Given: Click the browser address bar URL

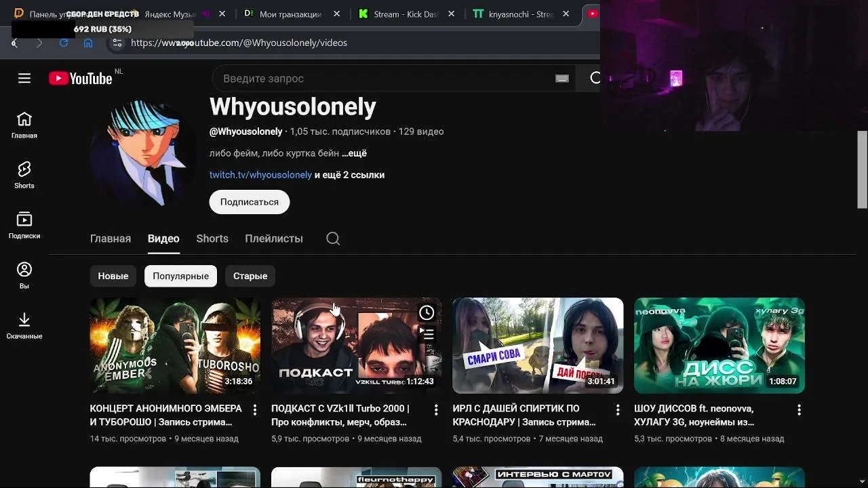Looking at the screenshot, I should [x=239, y=43].
